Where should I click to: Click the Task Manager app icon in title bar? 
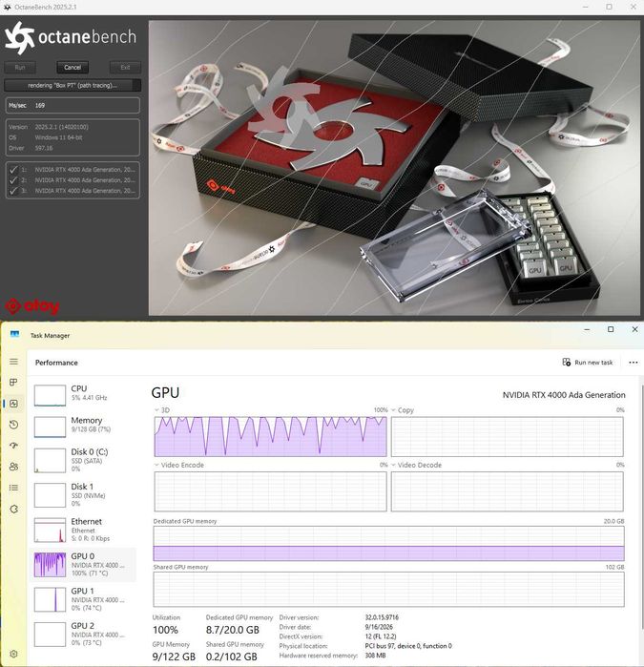[14, 335]
